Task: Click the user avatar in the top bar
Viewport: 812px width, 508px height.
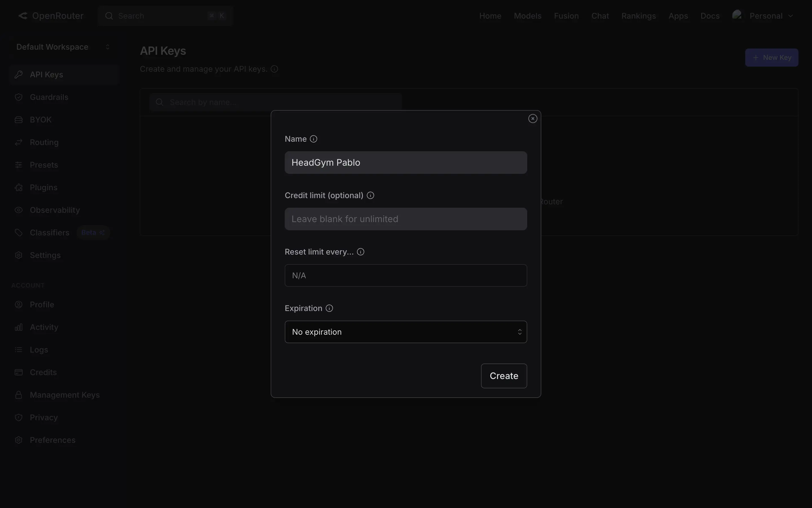Action: (x=737, y=15)
